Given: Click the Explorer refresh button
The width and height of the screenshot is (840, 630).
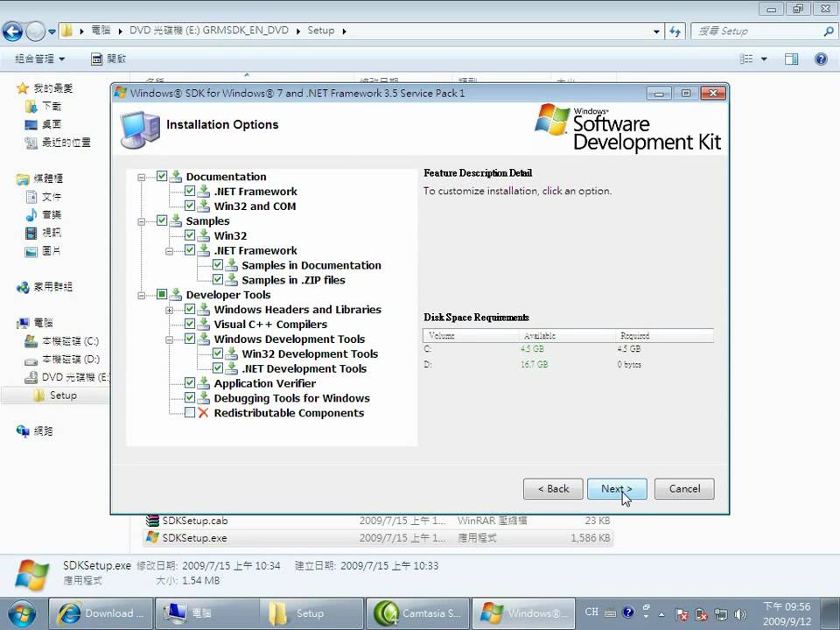Looking at the screenshot, I should point(675,31).
